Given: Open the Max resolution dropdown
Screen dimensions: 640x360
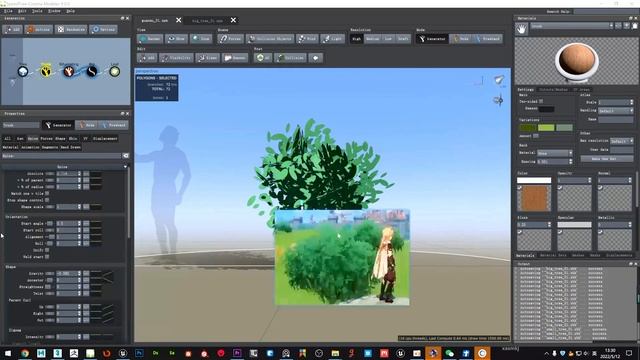Looking at the screenshot, I should point(621,141).
